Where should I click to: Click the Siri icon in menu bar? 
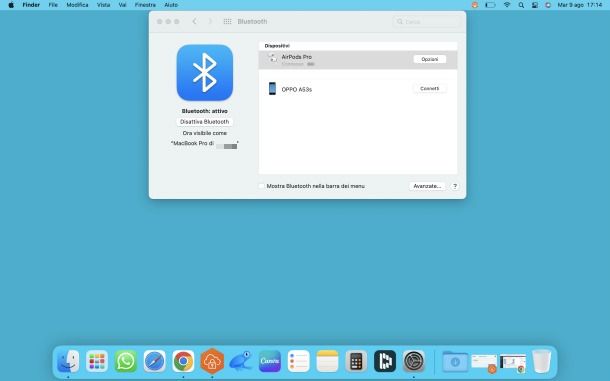point(548,5)
